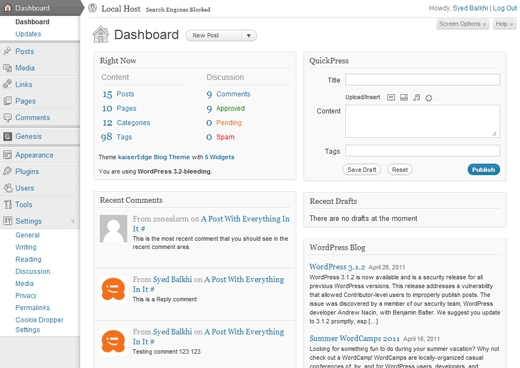The height and width of the screenshot is (368, 520).
Task: Click the Tools icon in sidebar
Action: tap(7, 204)
